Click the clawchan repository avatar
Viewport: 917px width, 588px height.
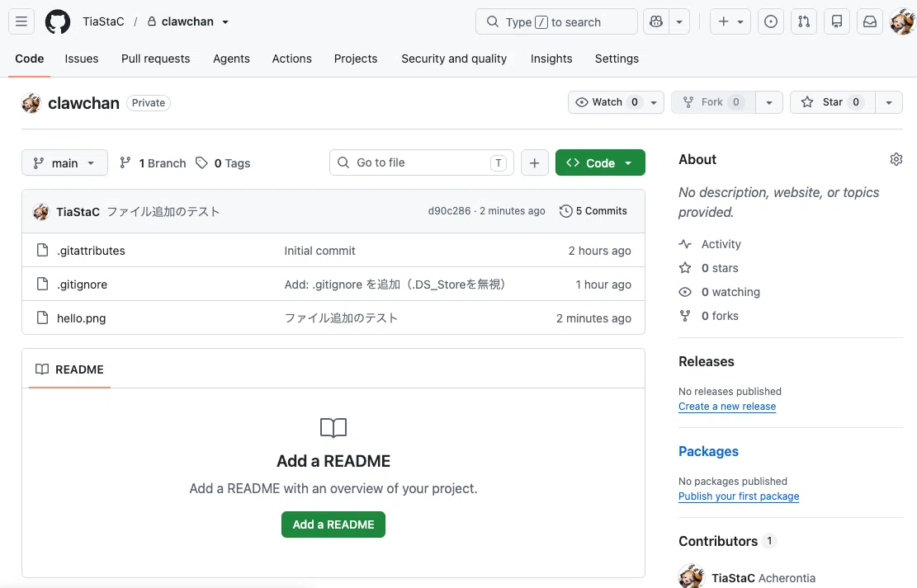tap(31, 103)
